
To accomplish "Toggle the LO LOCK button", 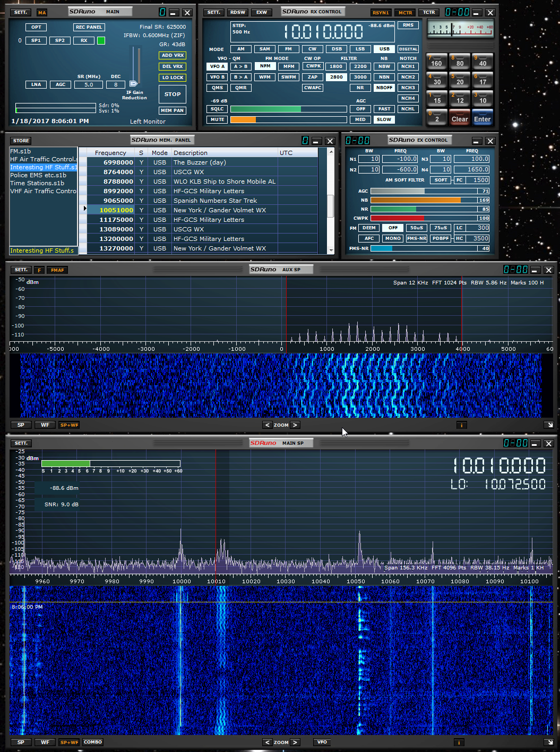I will pyautogui.click(x=173, y=77).
